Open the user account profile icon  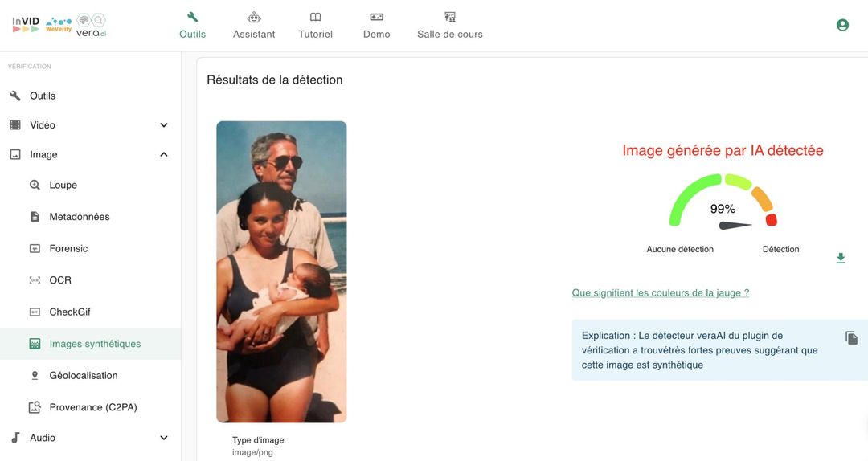point(842,25)
